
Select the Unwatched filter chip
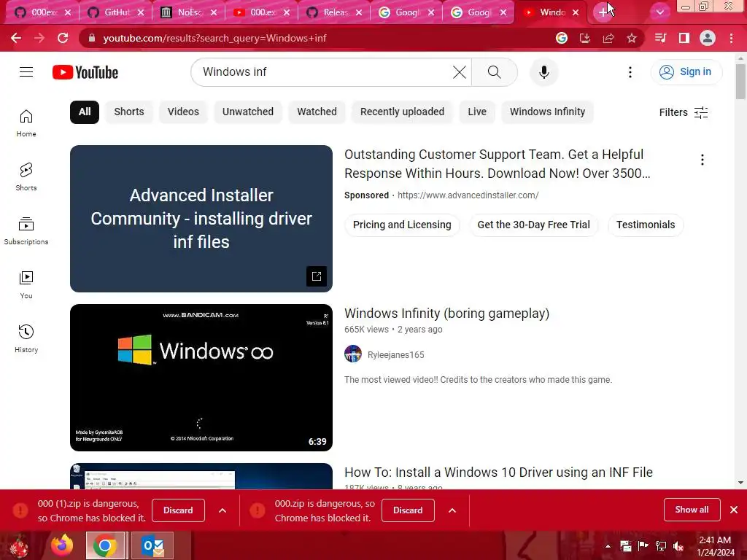point(248,112)
